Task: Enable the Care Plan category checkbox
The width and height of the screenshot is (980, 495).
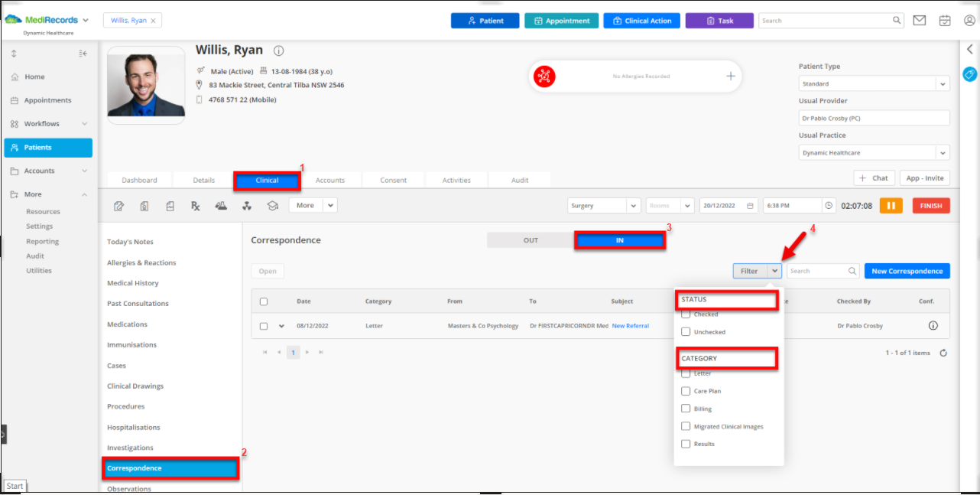Action: click(686, 391)
